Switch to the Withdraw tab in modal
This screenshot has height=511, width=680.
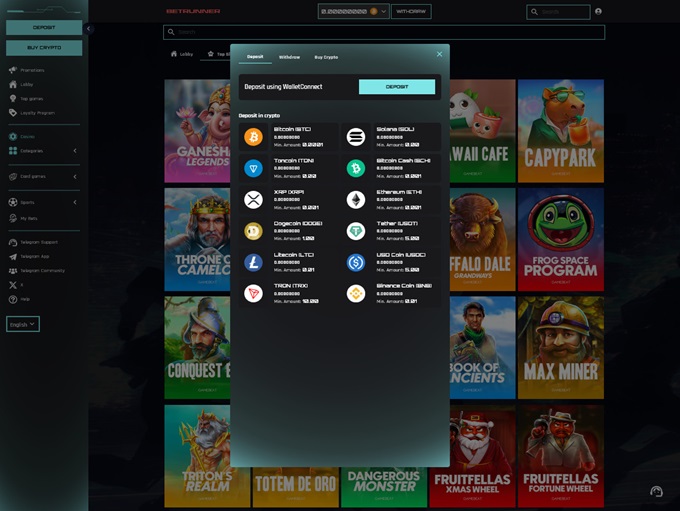pyautogui.click(x=289, y=57)
